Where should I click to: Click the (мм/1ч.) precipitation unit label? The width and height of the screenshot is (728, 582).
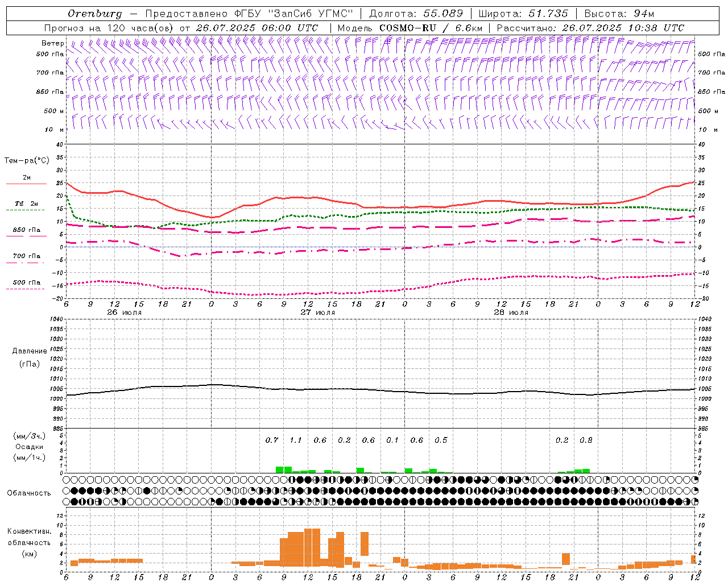[30, 458]
